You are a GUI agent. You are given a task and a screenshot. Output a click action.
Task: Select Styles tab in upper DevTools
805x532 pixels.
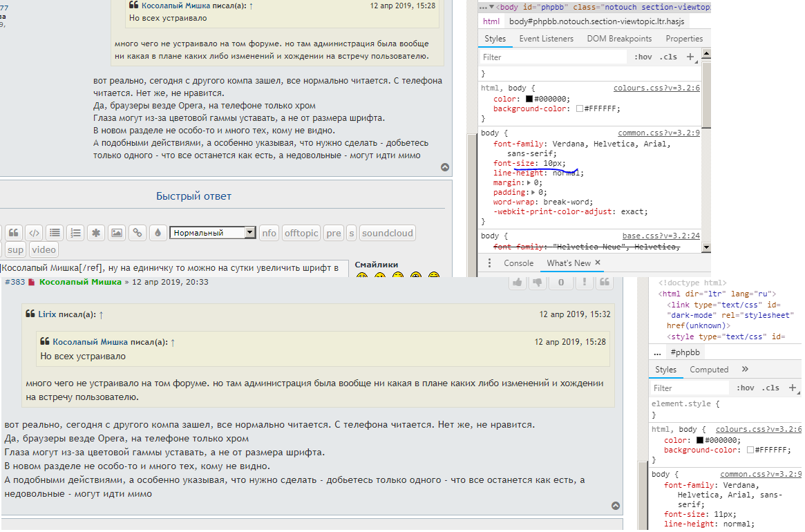pos(495,39)
